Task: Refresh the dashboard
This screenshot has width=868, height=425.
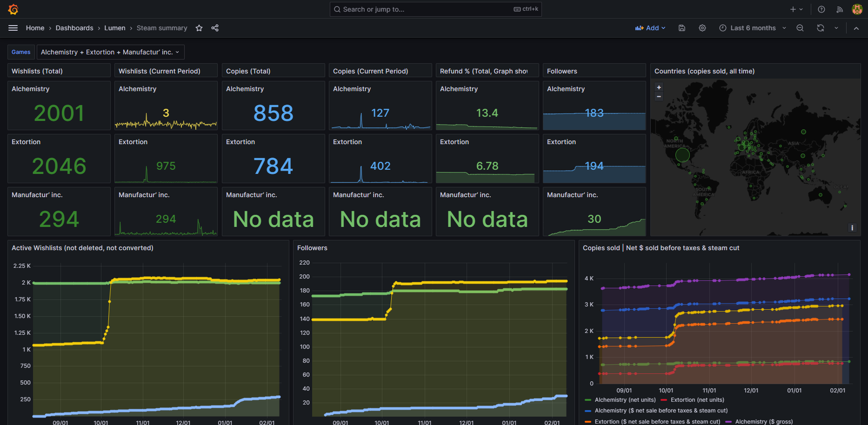Action: [x=821, y=28]
